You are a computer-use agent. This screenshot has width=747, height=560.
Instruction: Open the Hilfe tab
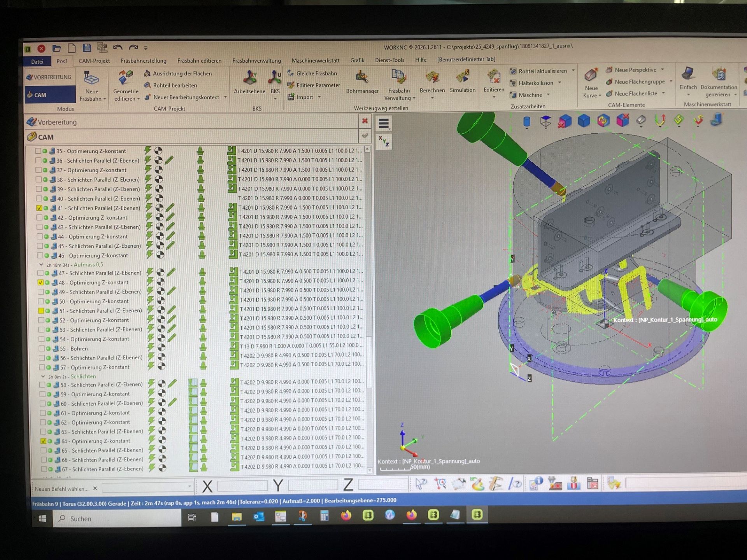(421, 60)
